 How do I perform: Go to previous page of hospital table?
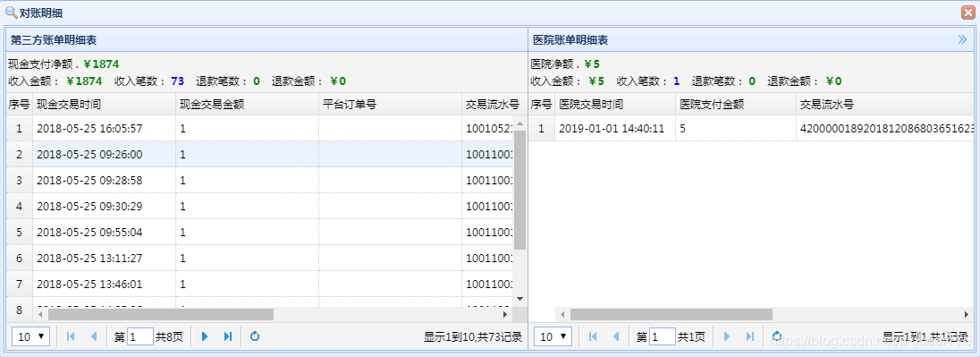pos(616,336)
